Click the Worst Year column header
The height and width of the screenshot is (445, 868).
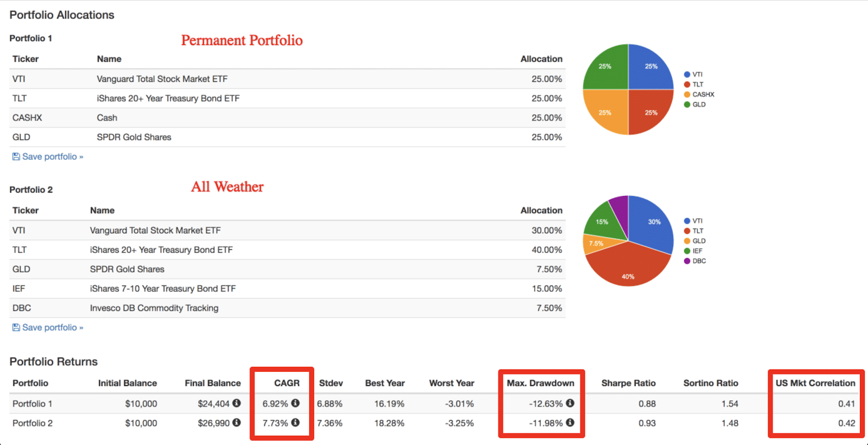tap(451, 383)
